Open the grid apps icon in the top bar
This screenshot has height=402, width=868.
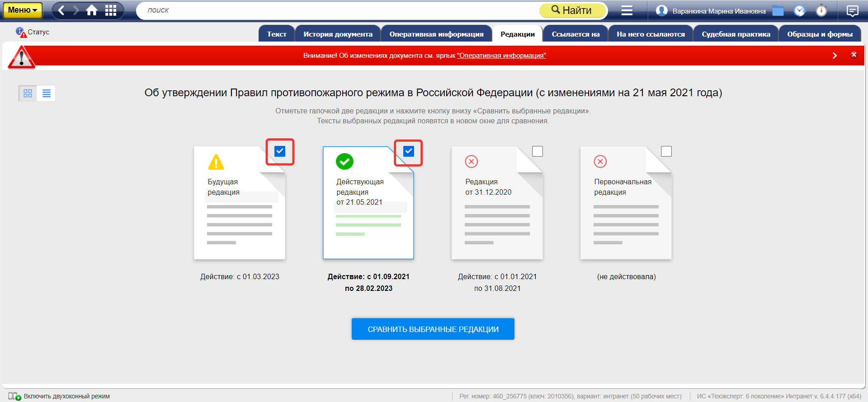click(111, 10)
